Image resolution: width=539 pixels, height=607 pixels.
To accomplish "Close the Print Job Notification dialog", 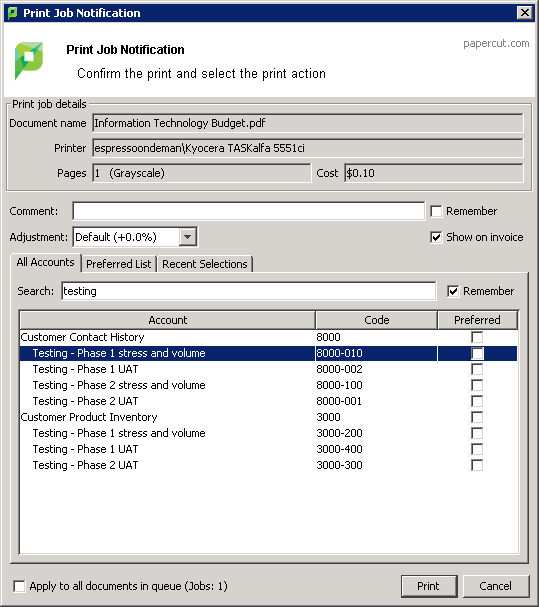I will (x=525, y=13).
